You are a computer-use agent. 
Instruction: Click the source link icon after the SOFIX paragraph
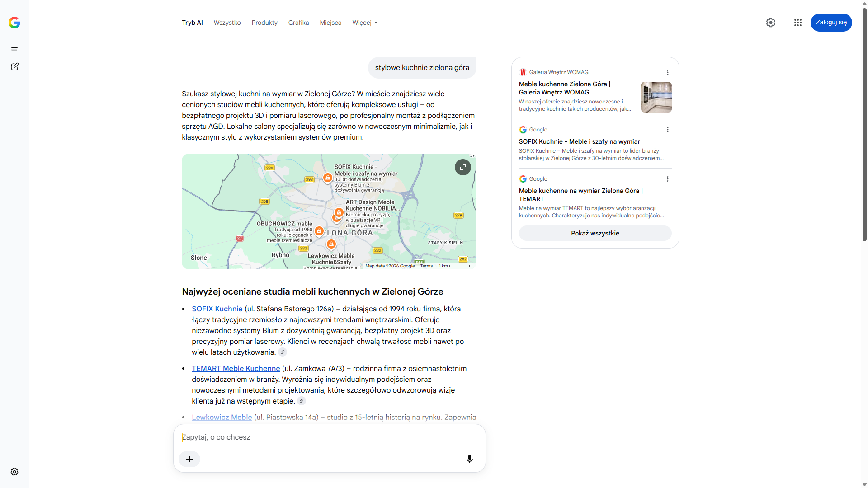click(283, 352)
